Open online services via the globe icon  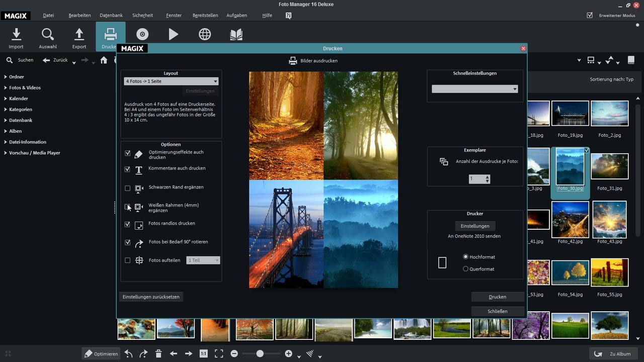point(204,34)
